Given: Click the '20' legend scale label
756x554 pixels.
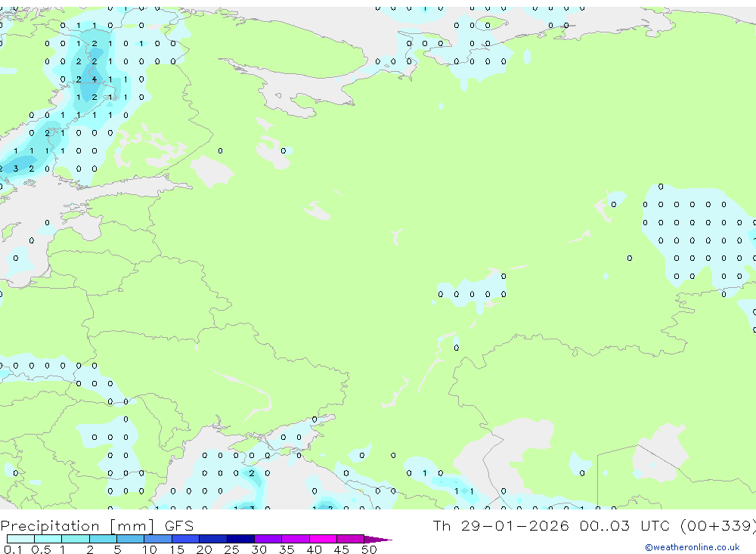Looking at the screenshot, I should (x=204, y=549).
